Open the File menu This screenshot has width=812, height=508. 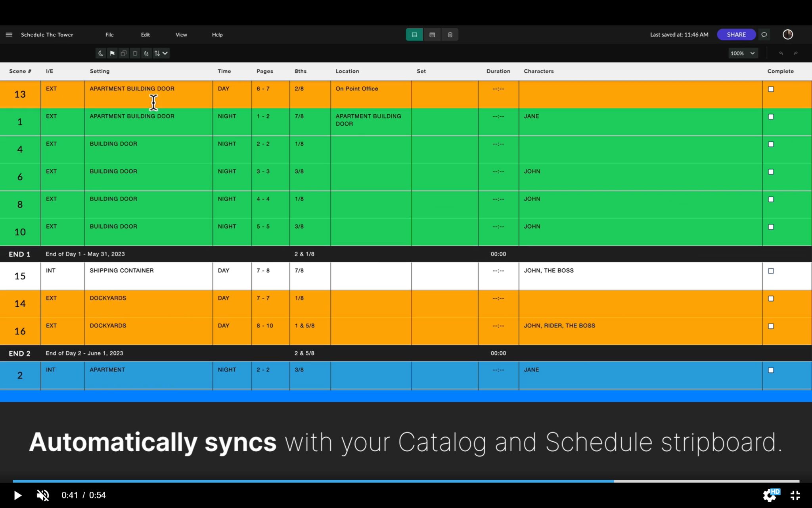(109, 35)
